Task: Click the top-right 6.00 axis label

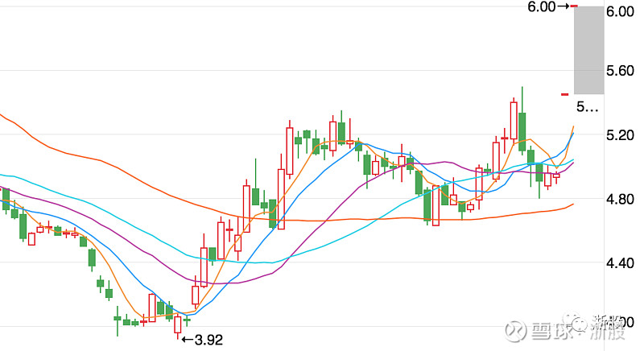Action: 621,12
